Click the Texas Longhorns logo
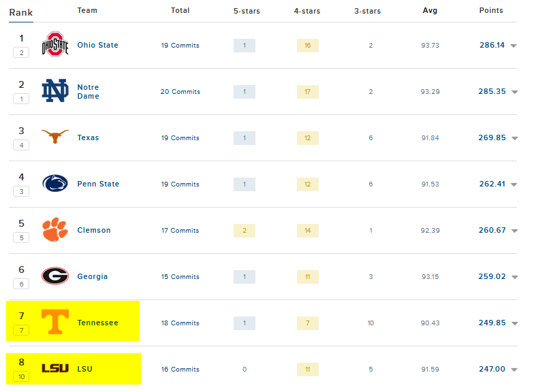 pyautogui.click(x=55, y=137)
